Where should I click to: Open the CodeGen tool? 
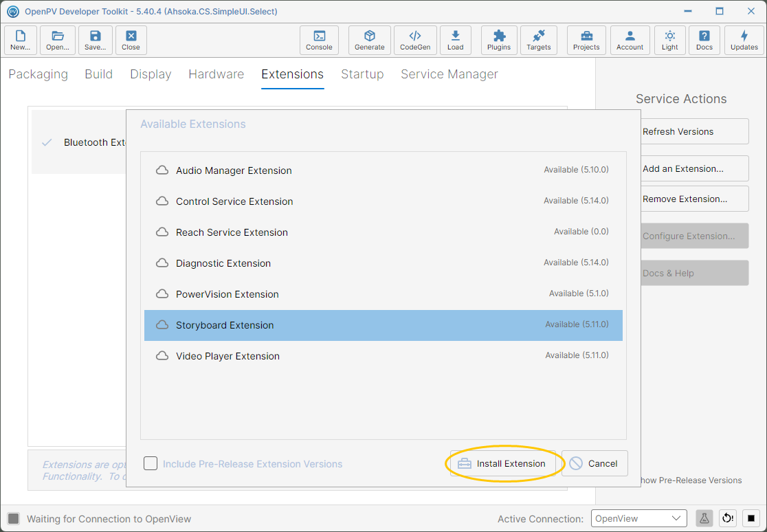click(x=415, y=40)
